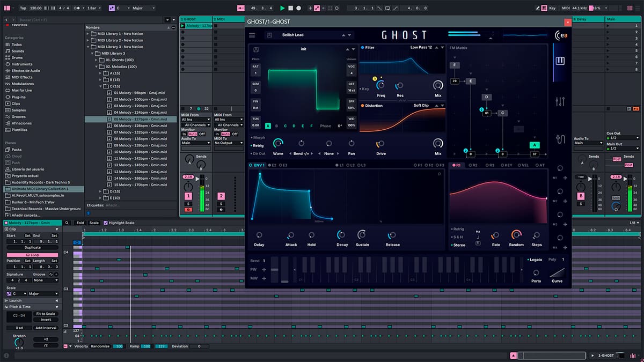
Task: Click the Duplicate button in clip panel
Action: [x=32, y=248]
